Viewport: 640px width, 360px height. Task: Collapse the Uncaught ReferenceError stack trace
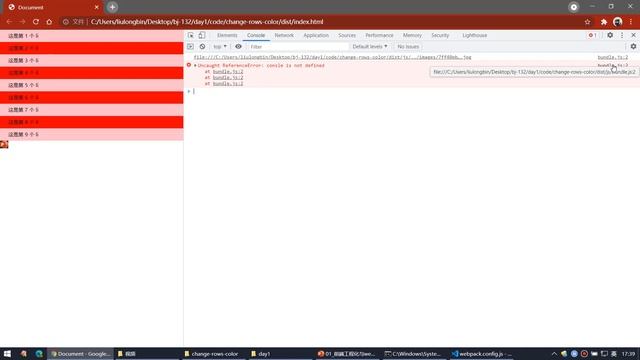point(195,65)
